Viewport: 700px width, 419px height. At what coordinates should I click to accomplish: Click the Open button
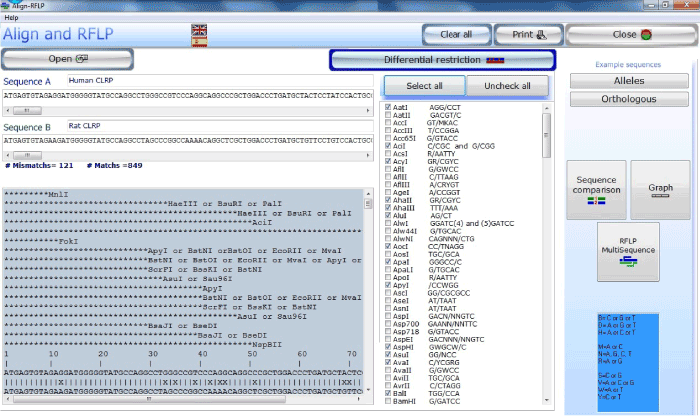[67, 59]
